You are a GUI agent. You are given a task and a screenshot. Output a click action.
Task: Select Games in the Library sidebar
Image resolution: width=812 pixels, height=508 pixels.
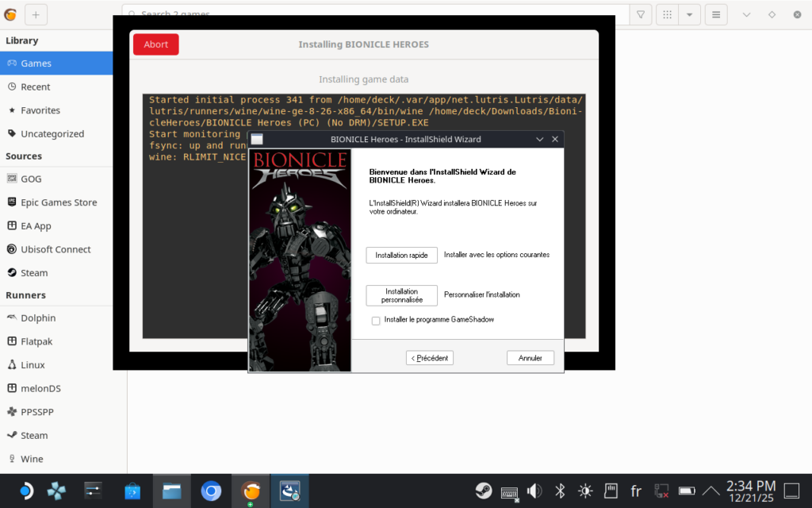pyautogui.click(x=36, y=63)
